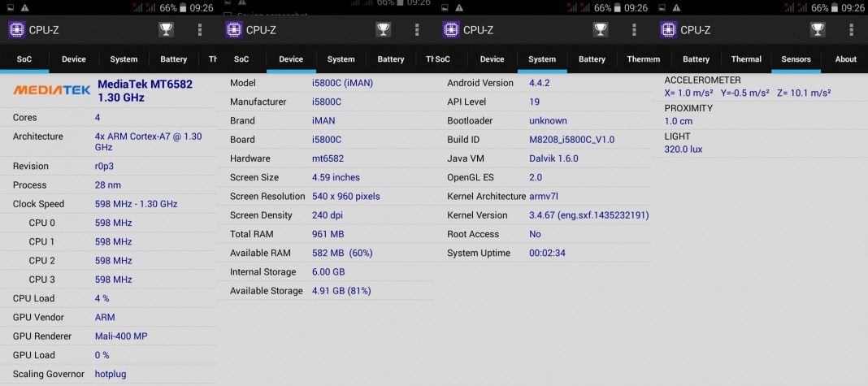Switch to the Device tab on the SoC screen
The image size is (868, 386).
[74, 59]
